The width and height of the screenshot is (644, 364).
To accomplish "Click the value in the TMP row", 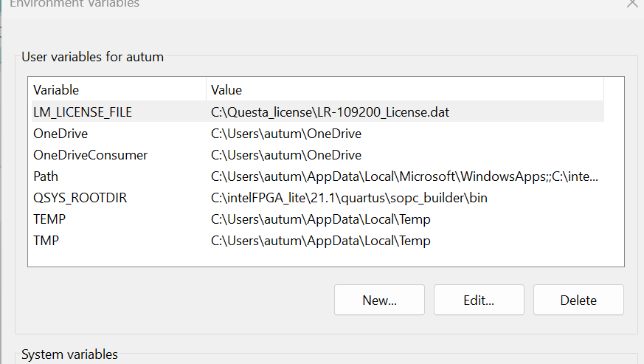I will pyautogui.click(x=320, y=241).
